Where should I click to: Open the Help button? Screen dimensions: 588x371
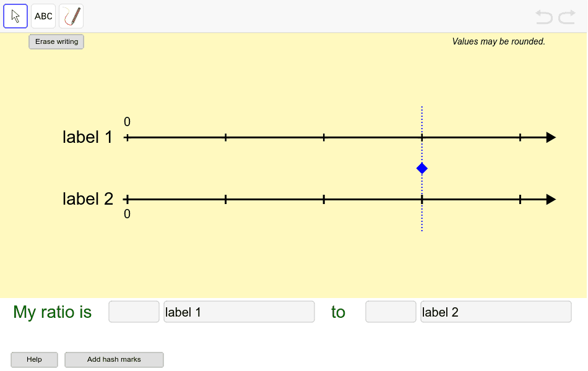34,359
